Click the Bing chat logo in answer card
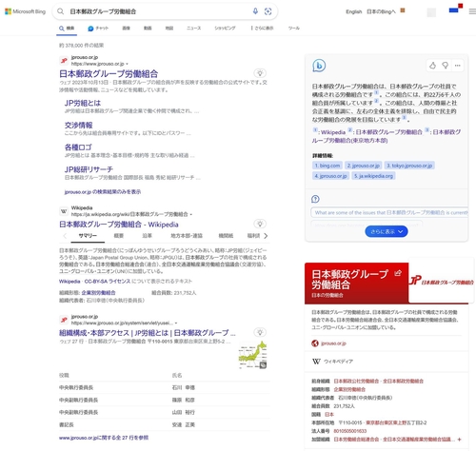Screen dimensions: 476x451 point(319,66)
